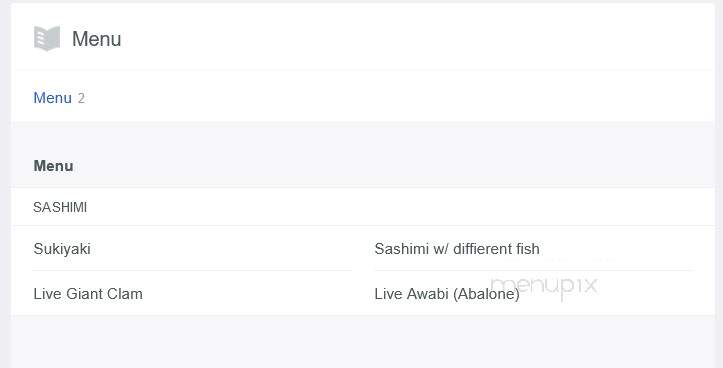Select the bold Menu section heading

click(53, 166)
